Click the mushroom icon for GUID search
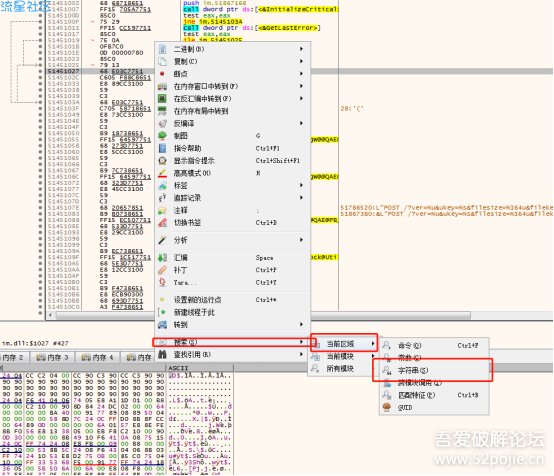 387,407
